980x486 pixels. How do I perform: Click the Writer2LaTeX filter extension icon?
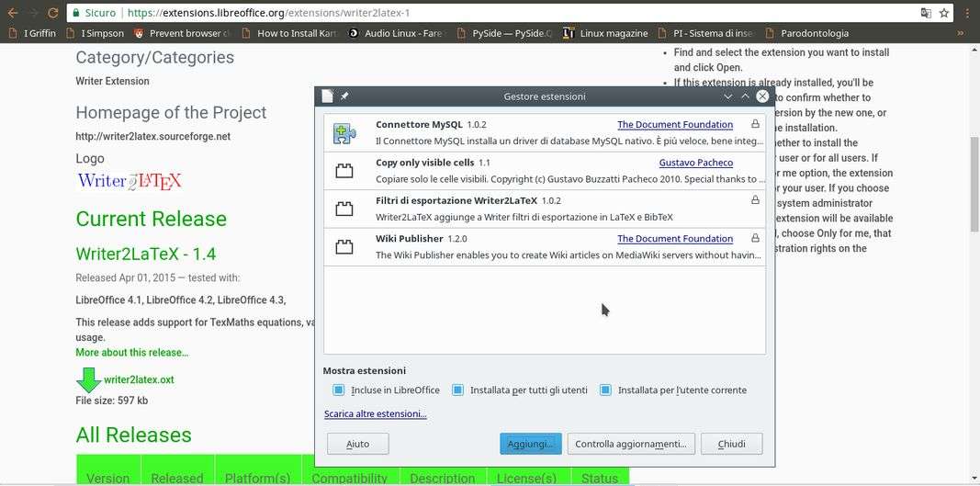344,209
